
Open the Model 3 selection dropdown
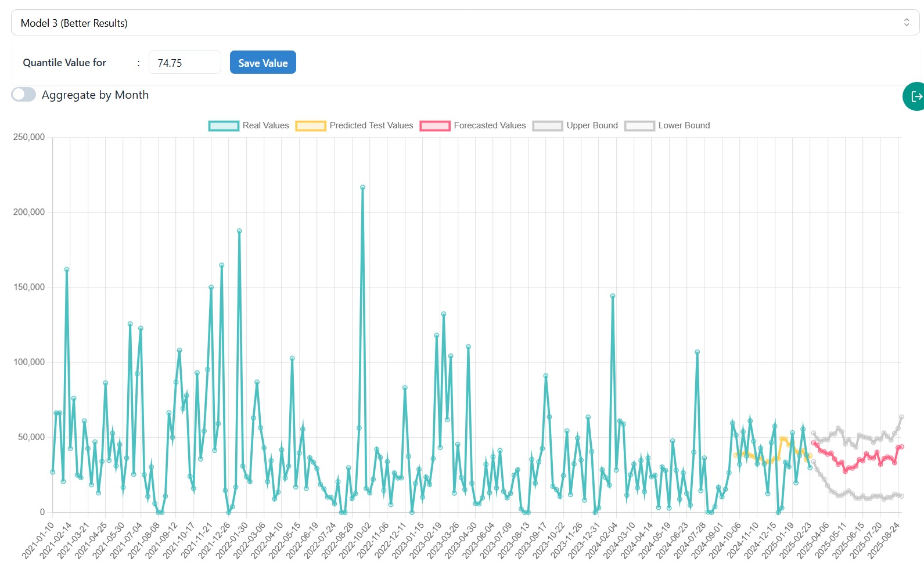459,23
